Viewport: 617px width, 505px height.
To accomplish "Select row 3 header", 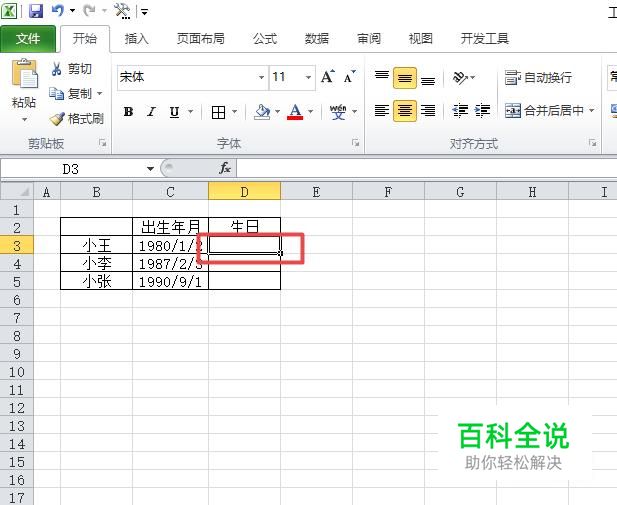I will 17,246.
